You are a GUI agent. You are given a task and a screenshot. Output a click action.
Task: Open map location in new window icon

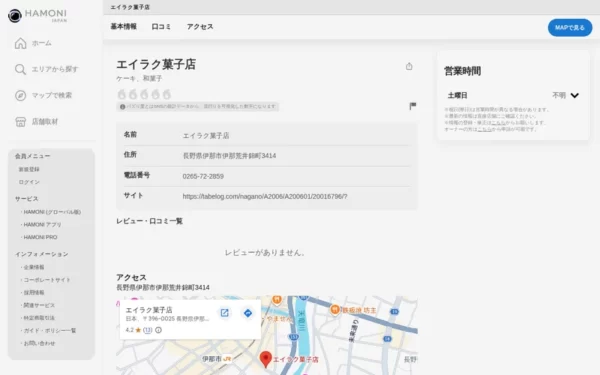[225, 313]
